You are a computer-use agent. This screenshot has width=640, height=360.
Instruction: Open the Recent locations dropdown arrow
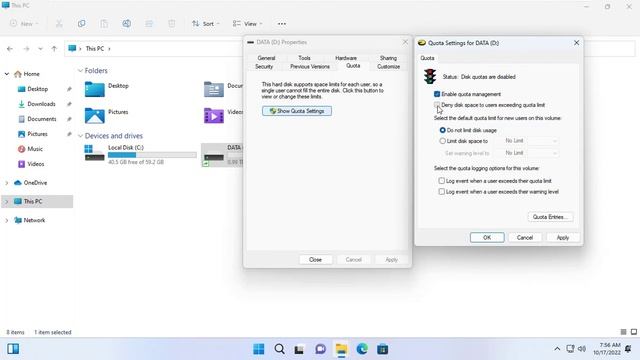(40, 49)
